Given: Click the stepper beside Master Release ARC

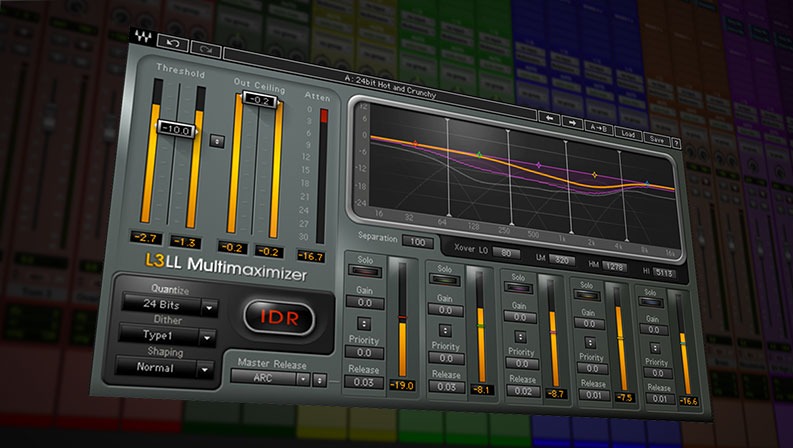Looking at the screenshot, I should pyautogui.click(x=319, y=380).
